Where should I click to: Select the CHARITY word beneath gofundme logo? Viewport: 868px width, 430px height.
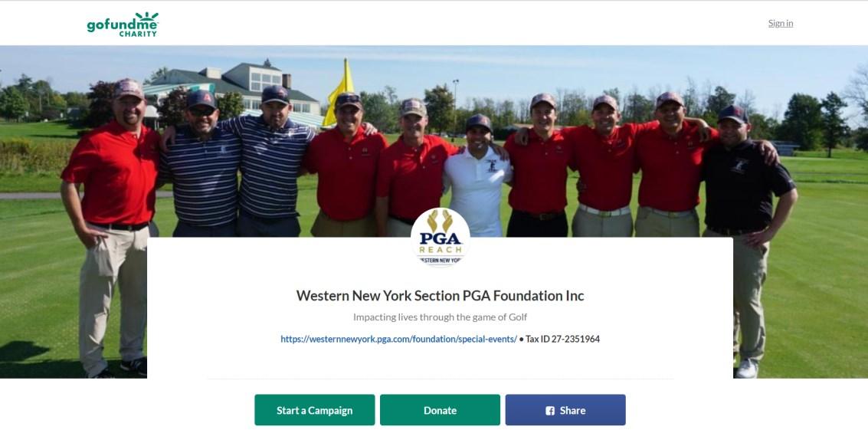[138, 34]
